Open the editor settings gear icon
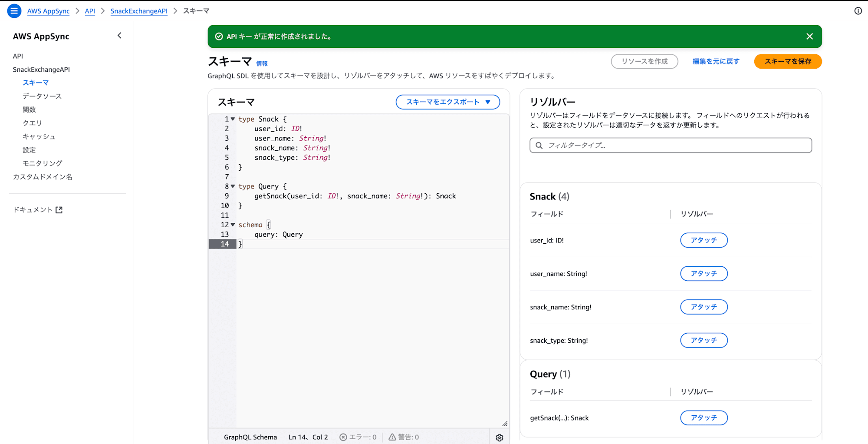This screenshot has width=868, height=444. pyautogui.click(x=500, y=437)
